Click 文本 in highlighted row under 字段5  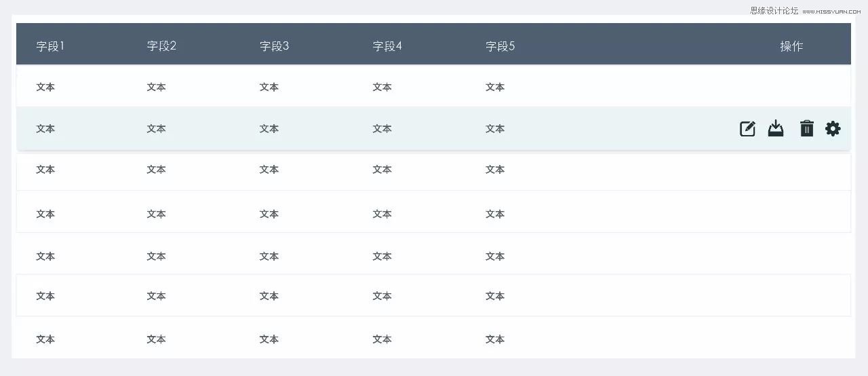pyautogui.click(x=495, y=128)
